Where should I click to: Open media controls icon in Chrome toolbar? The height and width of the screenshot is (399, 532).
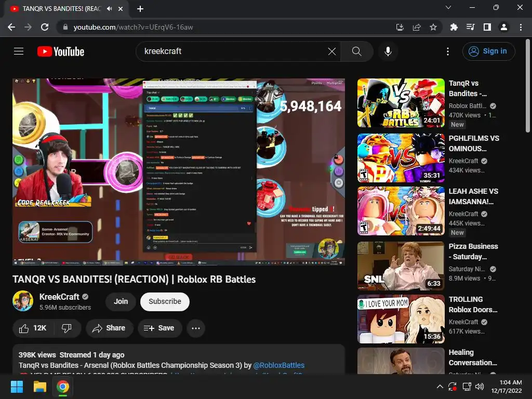[470, 27]
